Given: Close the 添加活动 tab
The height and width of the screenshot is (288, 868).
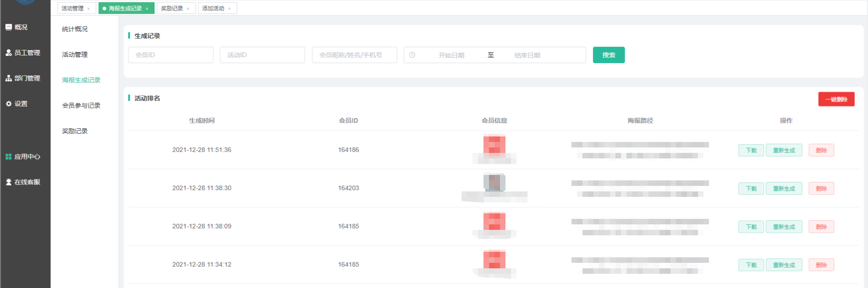Looking at the screenshot, I should click(230, 9).
